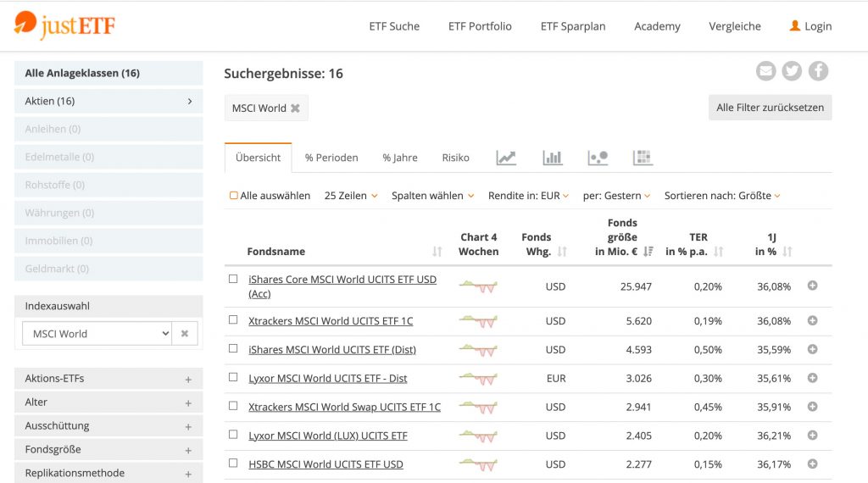Sort by 1J in % column arrows
Viewport: 868px width, 483px height.
tap(787, 252)
